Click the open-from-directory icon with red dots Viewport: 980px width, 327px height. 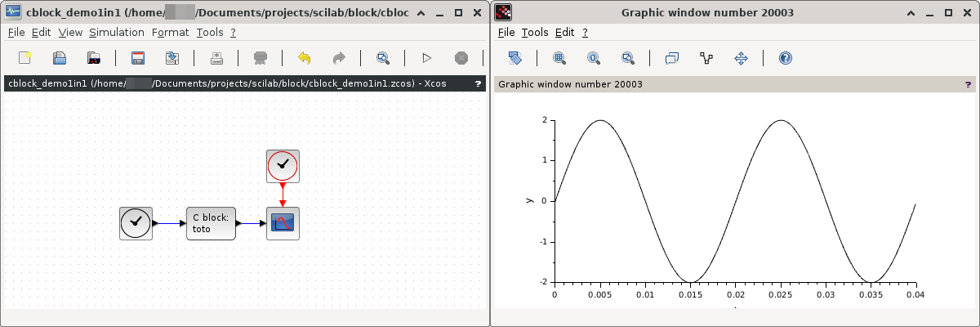click(x=94, y=58)
